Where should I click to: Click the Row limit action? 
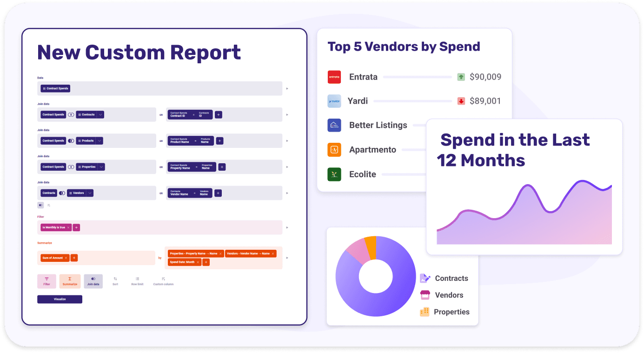point(137,281)
